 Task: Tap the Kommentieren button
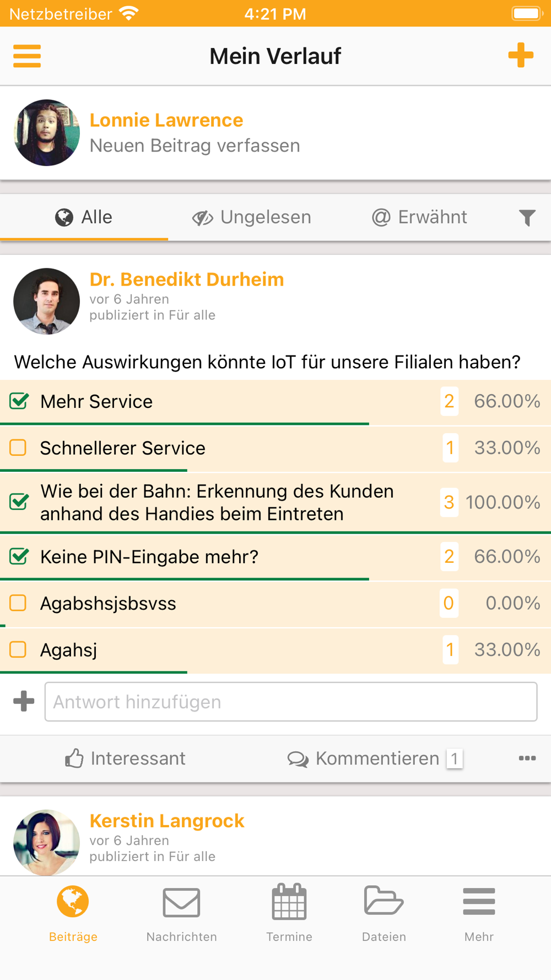coord(375,758)
